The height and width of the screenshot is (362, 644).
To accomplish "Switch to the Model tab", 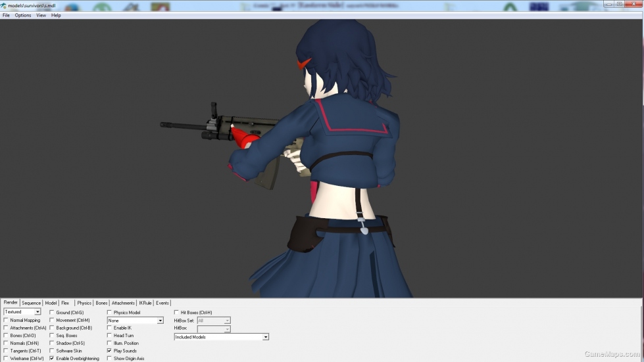I will [x=51, y=303].
